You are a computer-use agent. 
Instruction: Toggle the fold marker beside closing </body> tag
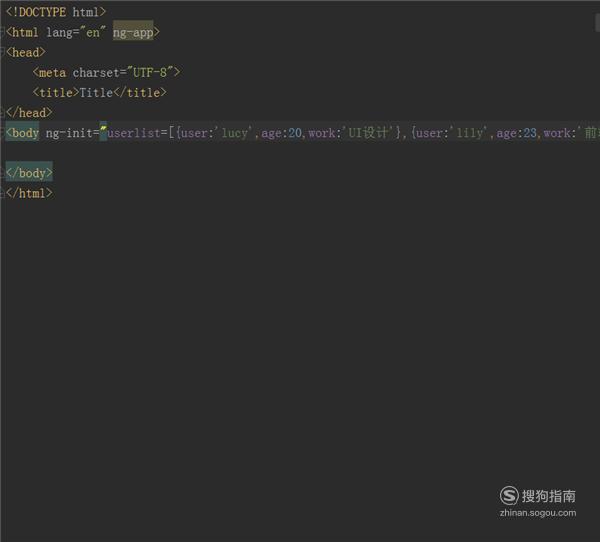2,173
